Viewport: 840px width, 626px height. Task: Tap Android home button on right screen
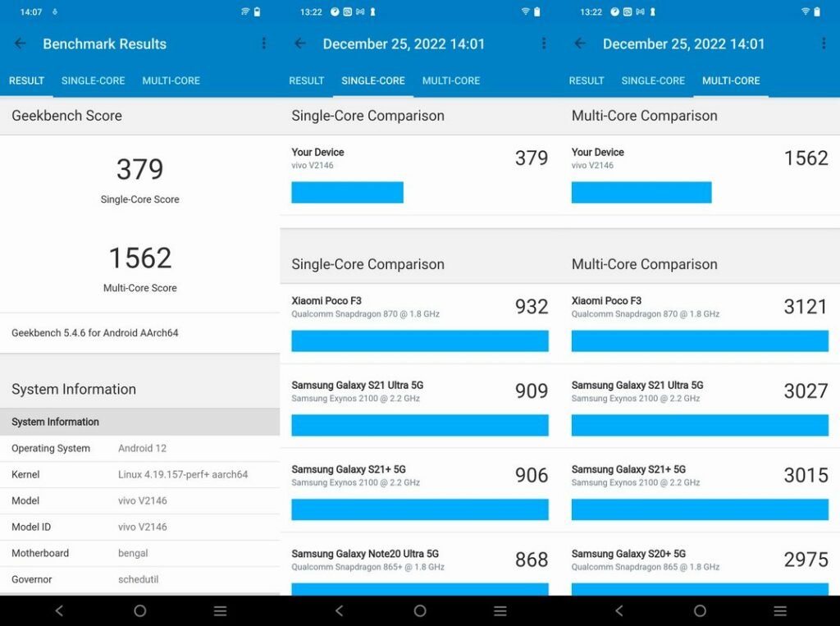point(700,610)
